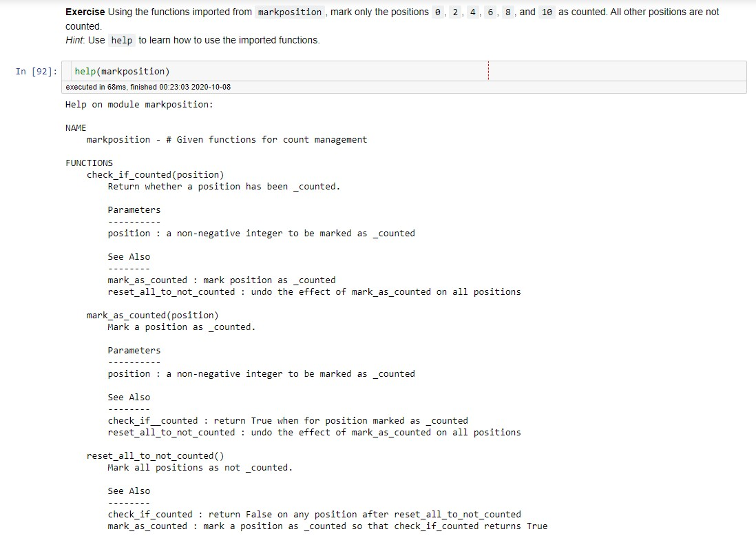Click the inline code 'markposition' in exercise text
Screen dimensions: 756x536
290,12
